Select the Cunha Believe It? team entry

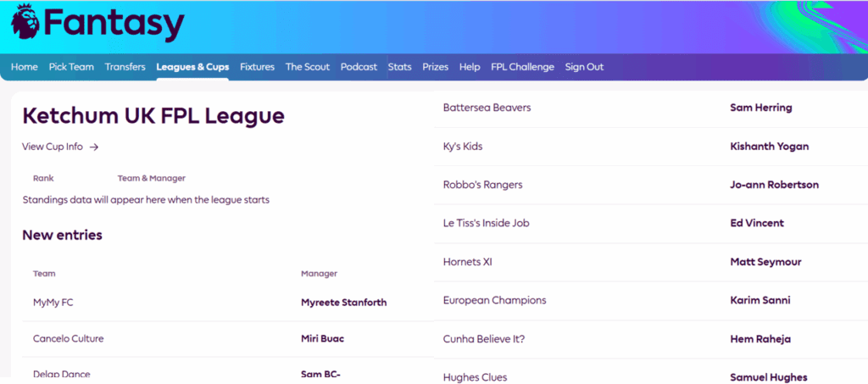click(x=484, y=339)
